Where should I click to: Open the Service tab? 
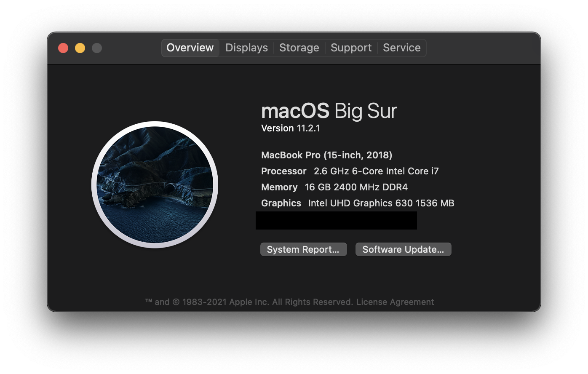click(401, 48)
